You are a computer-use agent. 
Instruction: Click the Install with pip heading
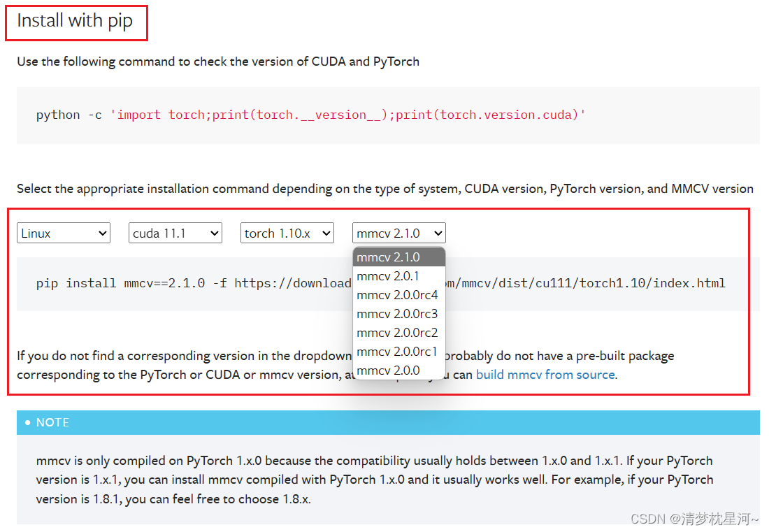75,20
